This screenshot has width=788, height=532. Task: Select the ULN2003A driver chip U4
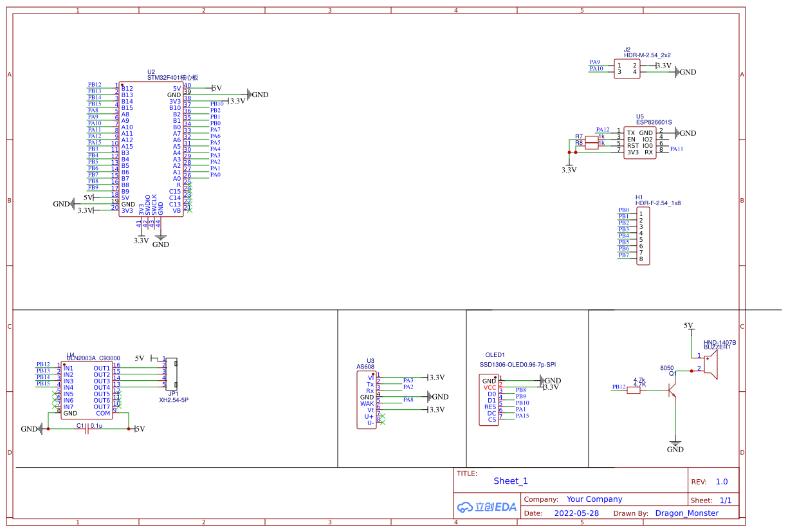point(87,391)
